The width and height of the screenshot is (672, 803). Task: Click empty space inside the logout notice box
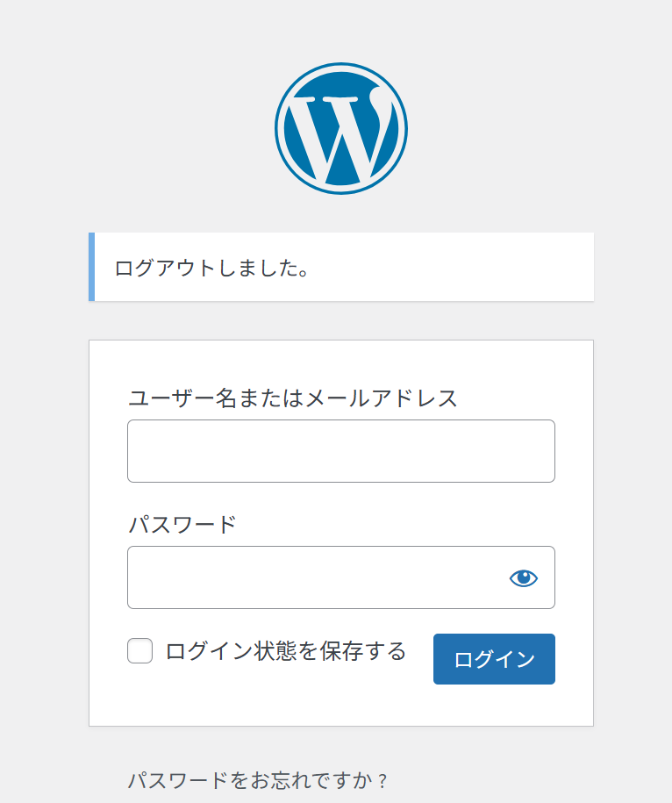click(450, 267)
